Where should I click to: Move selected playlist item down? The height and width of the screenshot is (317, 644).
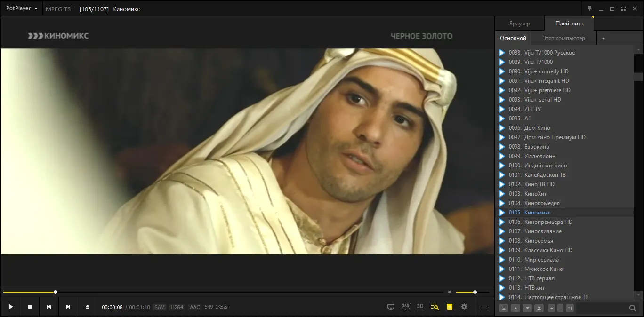[527, 308]
